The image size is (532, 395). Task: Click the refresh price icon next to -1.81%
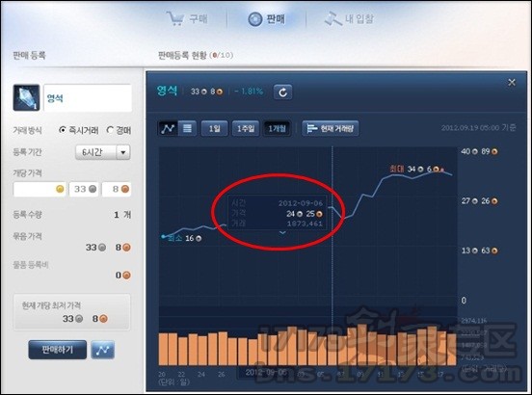click(x=282, y=92)
